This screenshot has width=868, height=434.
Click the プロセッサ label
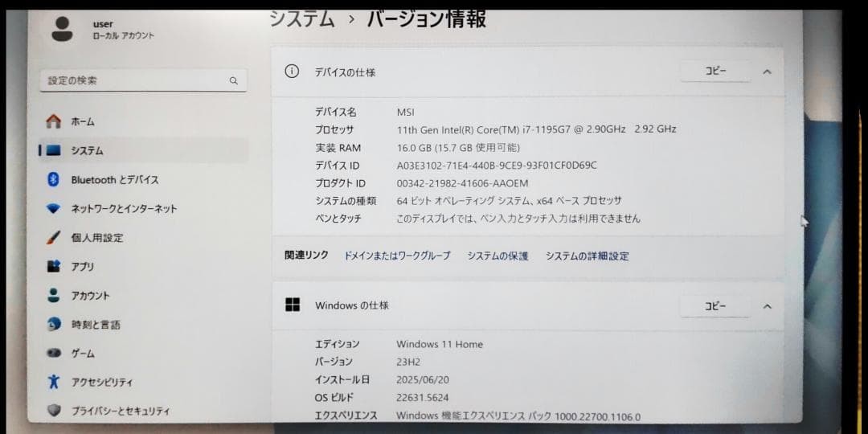pyautogui.click(x=334, y=129)
